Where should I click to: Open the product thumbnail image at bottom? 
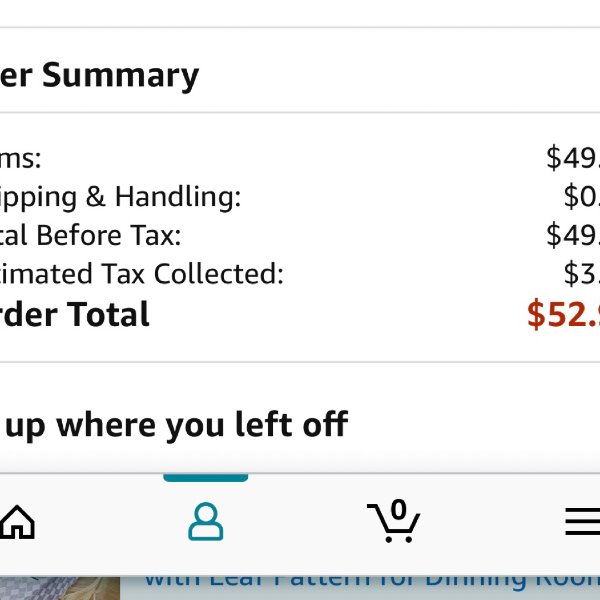(x=60, y=588)
